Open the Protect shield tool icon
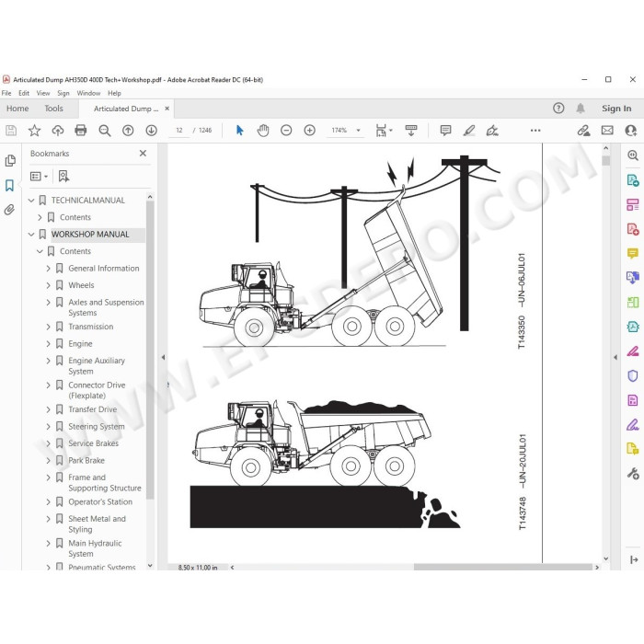The width and height of the screenshot is (644, 644). tap(633, 375)
